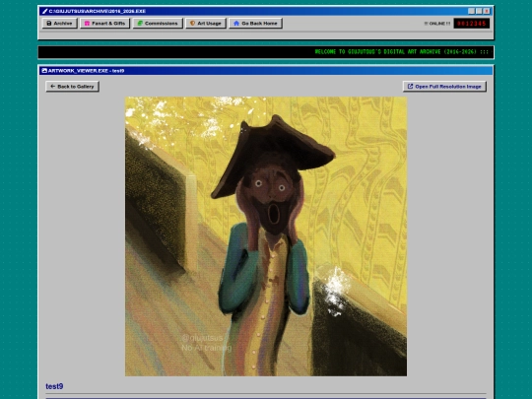Screen dimensions: 532x399
Task: Click the red visitor counter display
Action: click(x=472, y=23)
